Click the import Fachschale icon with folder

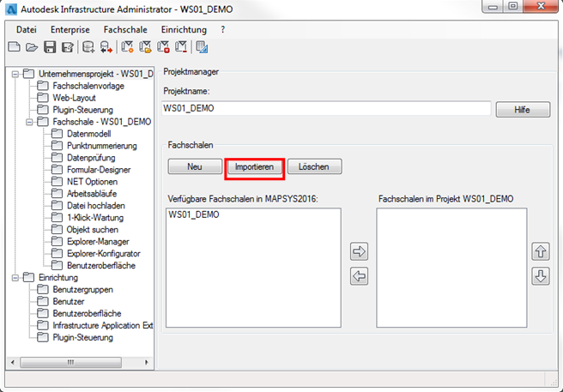point(145,47)
